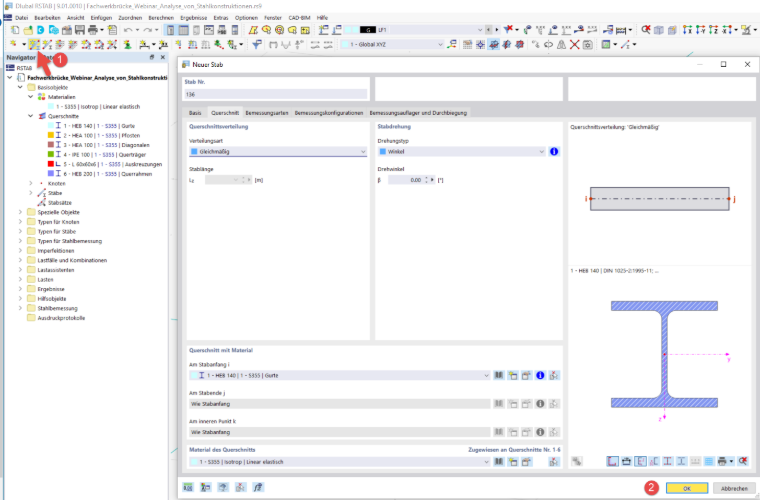Open the Datei menu
760x500 pixels.
click(x=21, y=18)
